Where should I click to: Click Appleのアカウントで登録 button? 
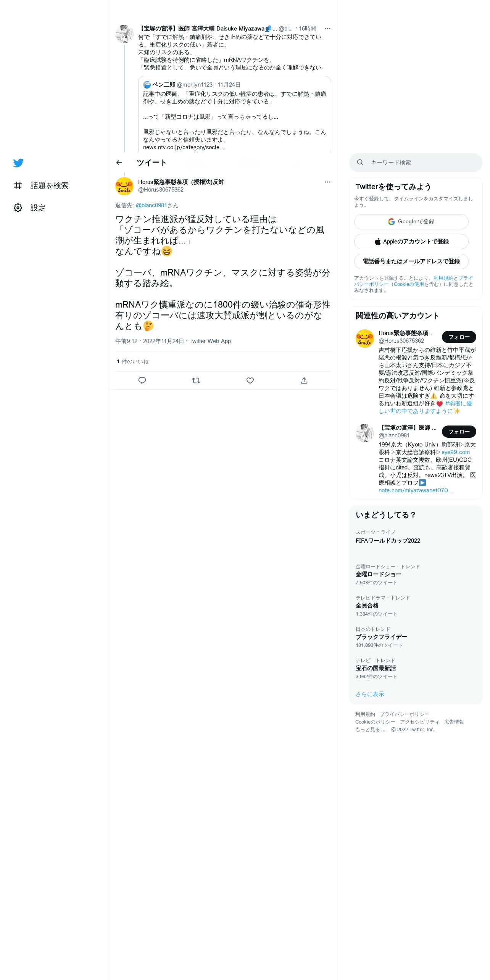411,242
